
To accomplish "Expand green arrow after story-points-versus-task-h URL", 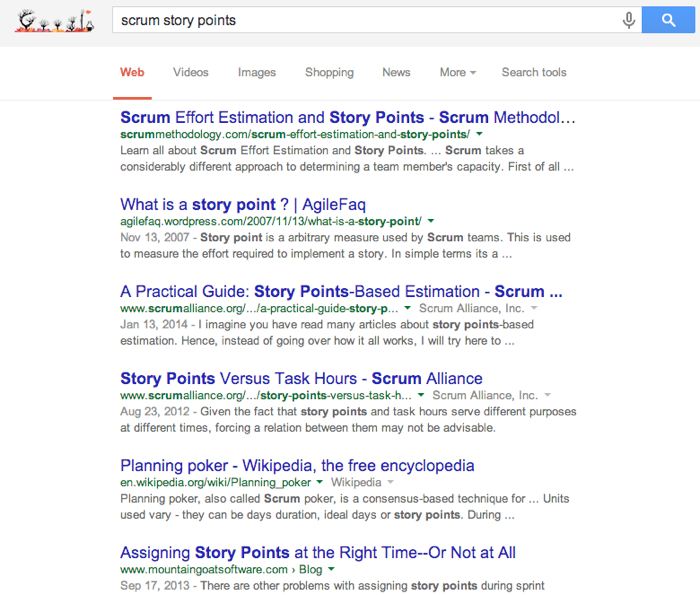I will coord(421,395).
